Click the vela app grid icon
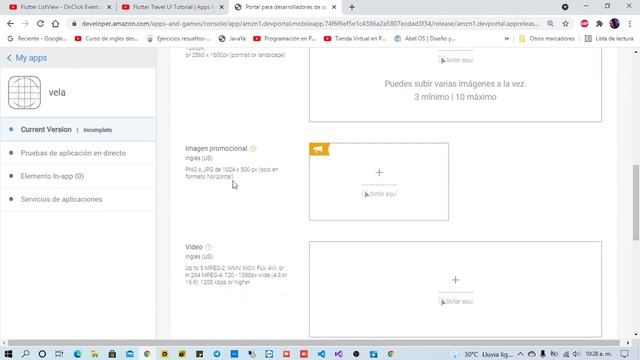Viewport: 640px width, 360px height. coord(24,92)
